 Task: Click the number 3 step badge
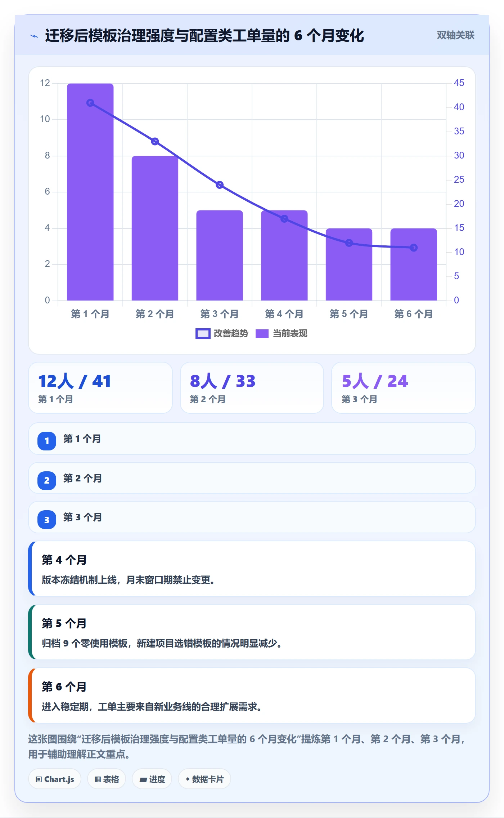tap(47, 520)
